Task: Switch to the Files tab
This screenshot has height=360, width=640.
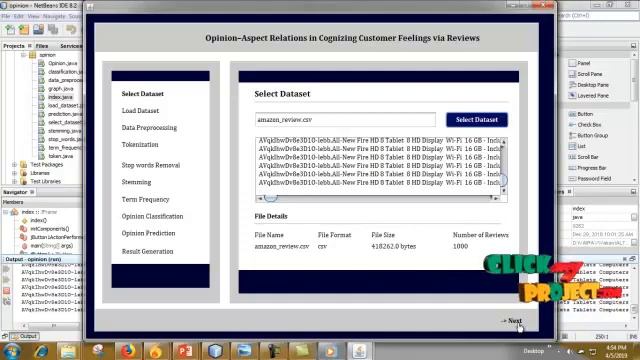Action: click(x=42, y=46)
